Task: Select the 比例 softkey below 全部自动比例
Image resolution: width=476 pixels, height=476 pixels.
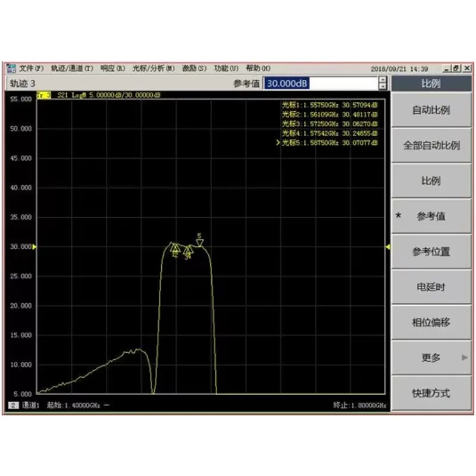Action: point(431,181)
